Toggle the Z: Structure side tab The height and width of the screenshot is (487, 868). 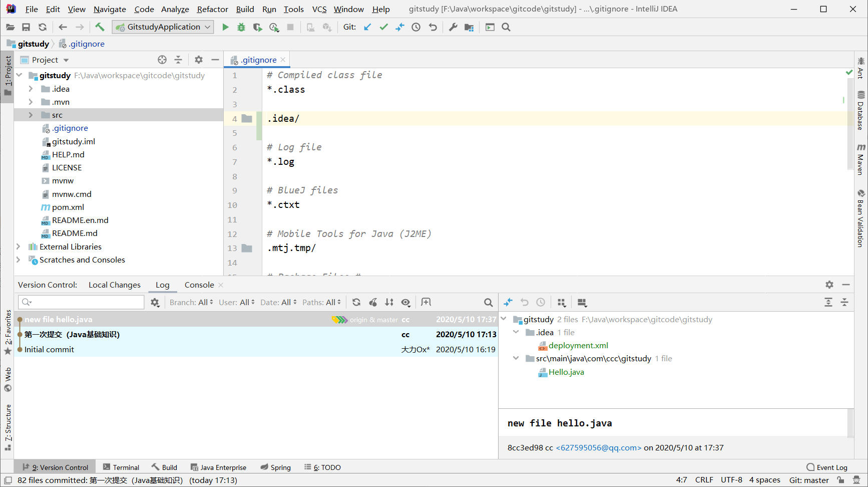pyautogui.click(x=8, y=427)
